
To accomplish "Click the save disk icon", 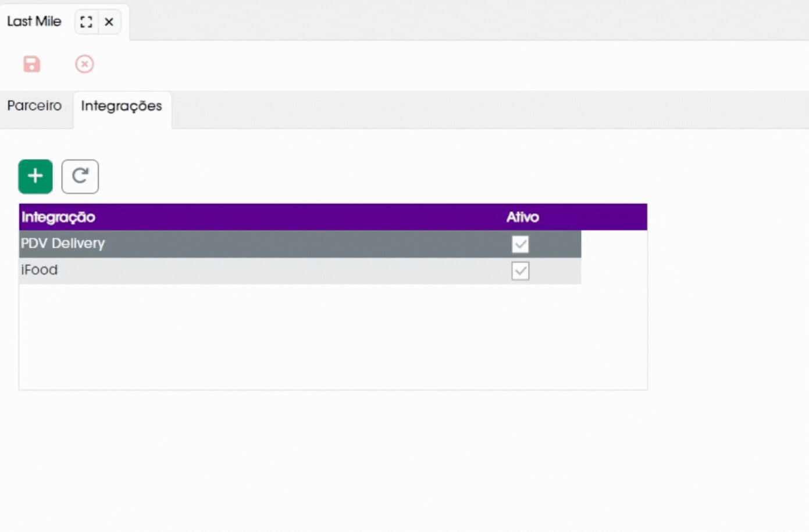I will (32, 64).
